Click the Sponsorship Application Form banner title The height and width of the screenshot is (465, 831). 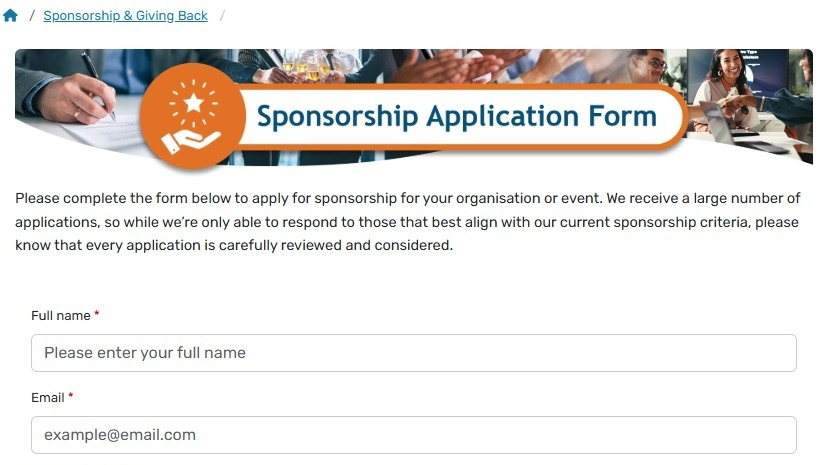[x=456, y=116]
